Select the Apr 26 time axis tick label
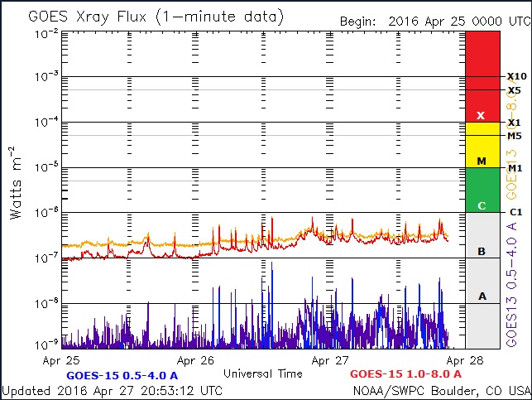 (196, 361)
